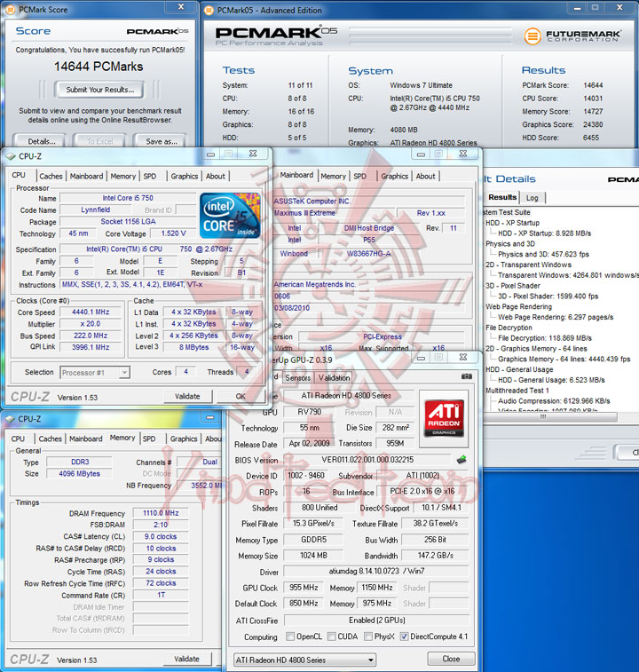Click the GPU-Z screenshot camera icon
Image resolution: width=639 pixels, height=672 pixels.
pos(467,376)
